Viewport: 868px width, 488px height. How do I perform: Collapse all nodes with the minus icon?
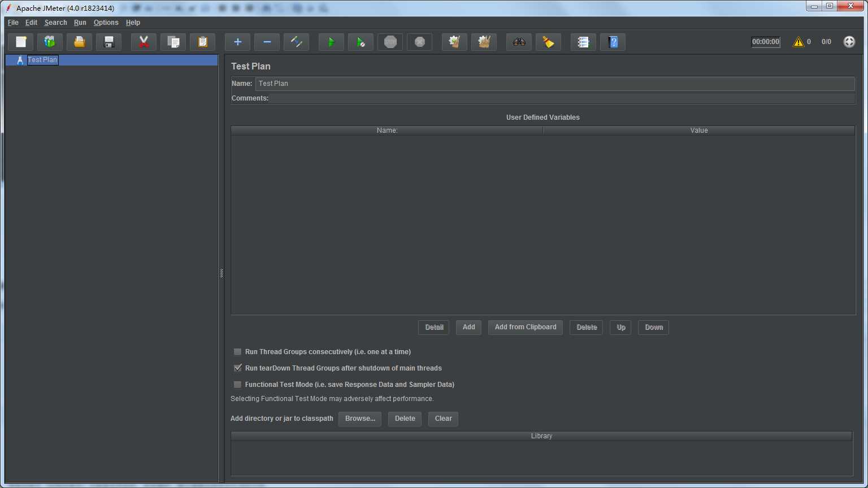click(267, 42)
